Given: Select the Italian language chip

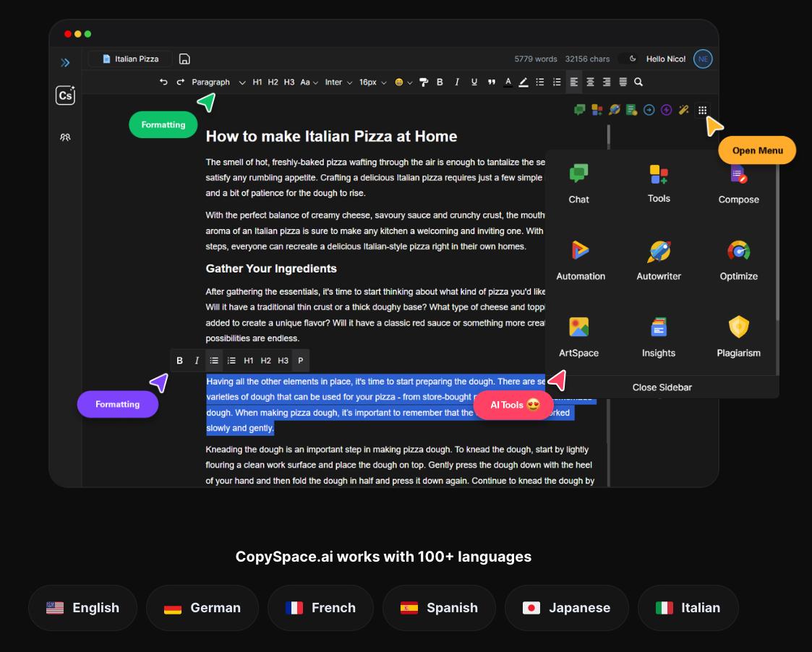Looking at the screenshot, I should click(688, 607).
